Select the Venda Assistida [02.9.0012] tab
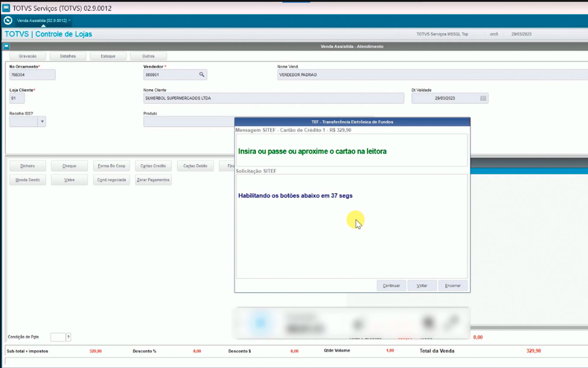The image size is (588, 368). pos(42,20)
